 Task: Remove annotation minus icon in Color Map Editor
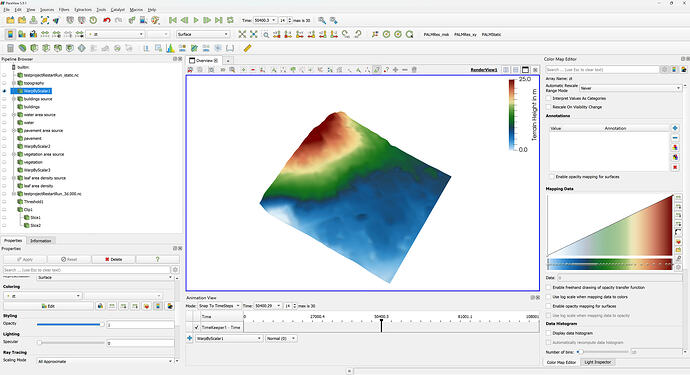675,138
